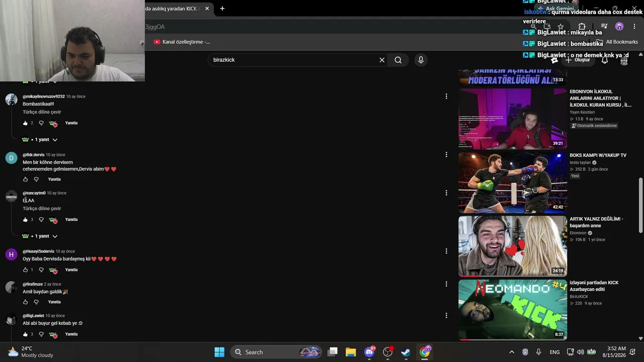
Task: Open the Chrome extensions puzzle icon
Action: [582, 27]
